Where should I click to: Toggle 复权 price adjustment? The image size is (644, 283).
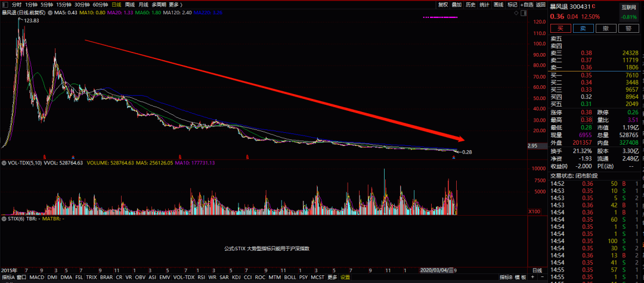[x=443, y=4]
